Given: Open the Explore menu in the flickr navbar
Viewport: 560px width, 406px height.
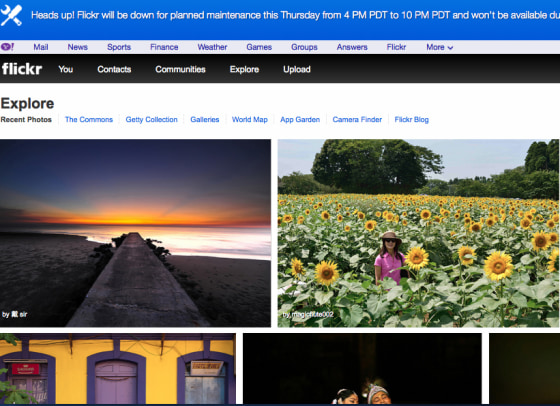Looking at the screenshot, I should click(244, 69).
